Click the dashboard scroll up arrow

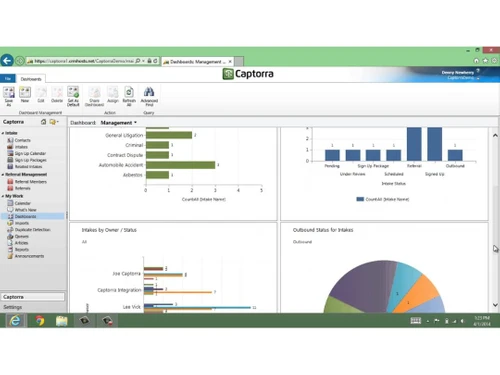point(495,135)
